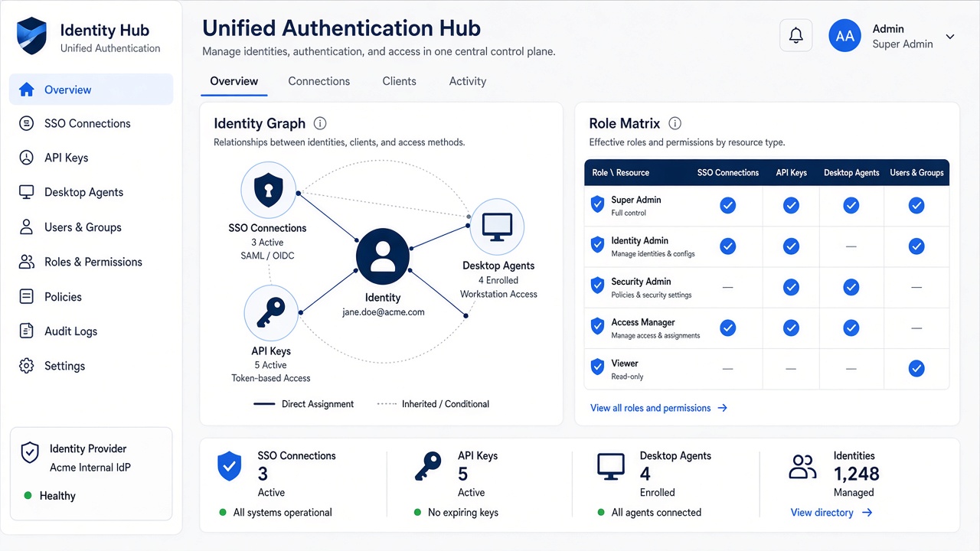Open Policies in the sidebar
980x551 pixels.
click(91, 297)
